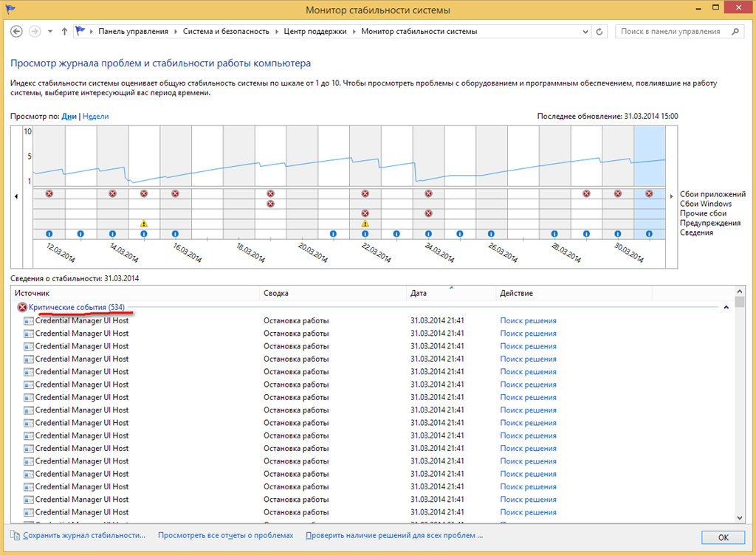This screenshot has width=756, height=555.
Task: Click warning triangle in 22.03.2014 column
Action: [365, 224]
